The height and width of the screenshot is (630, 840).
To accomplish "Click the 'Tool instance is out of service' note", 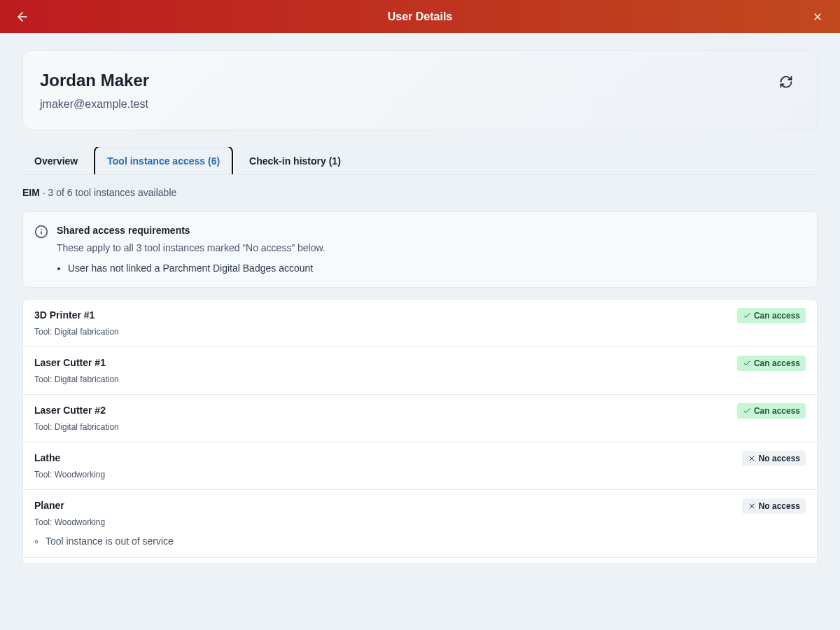I will [109, 541].
